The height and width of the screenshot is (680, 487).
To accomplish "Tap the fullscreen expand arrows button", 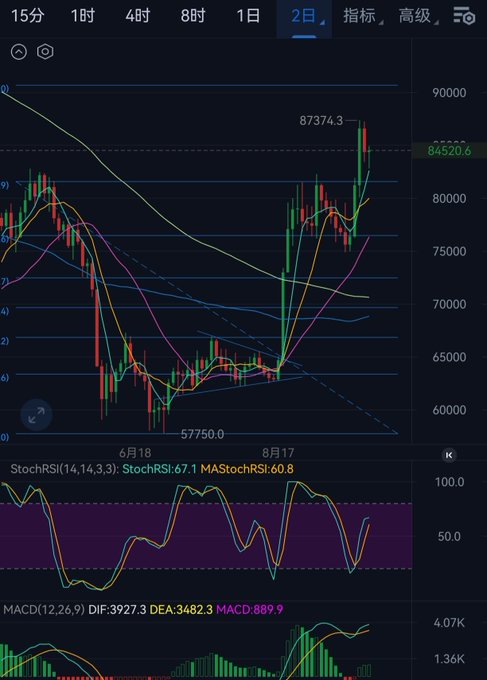I will coord(36,415).
